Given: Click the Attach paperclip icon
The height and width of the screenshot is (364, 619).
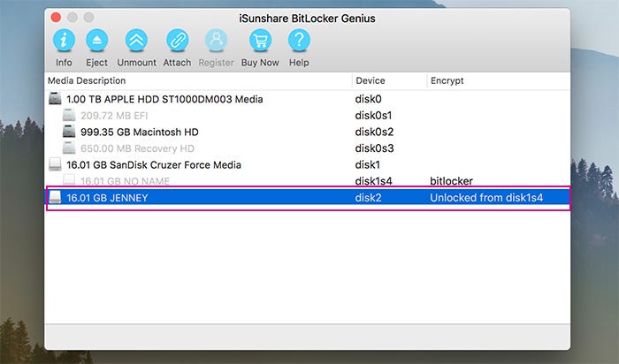Looking at the screenshot, I should click(x=177, y=41).
